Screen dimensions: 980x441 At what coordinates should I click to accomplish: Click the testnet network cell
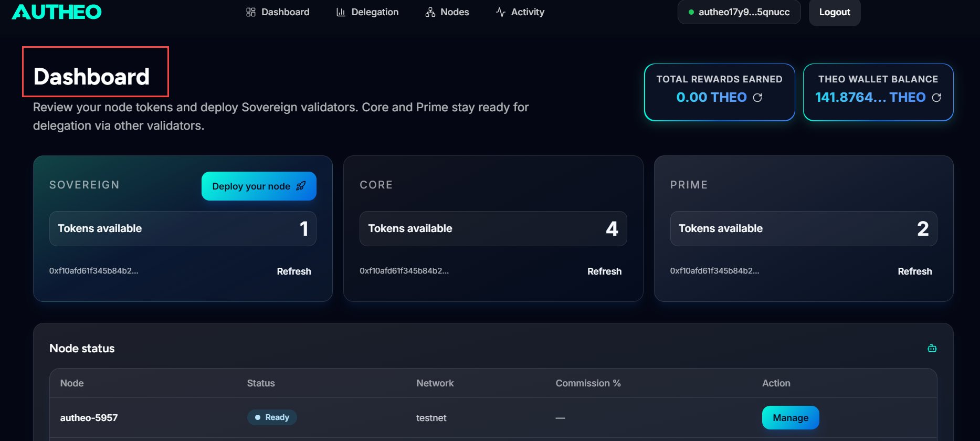coord(431,418)
